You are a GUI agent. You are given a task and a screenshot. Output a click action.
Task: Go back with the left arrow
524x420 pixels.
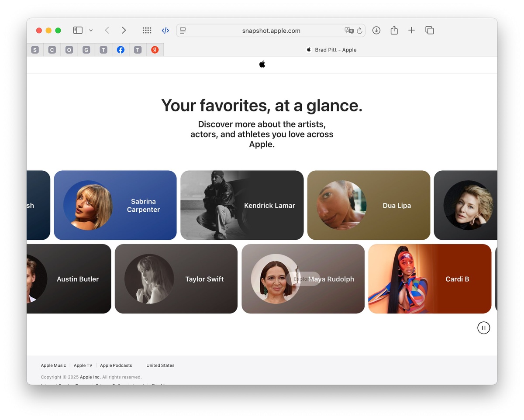[107, 30]
